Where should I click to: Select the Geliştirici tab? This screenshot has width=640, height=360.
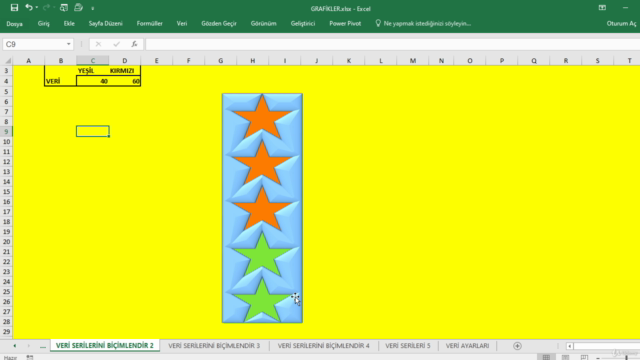pyautogui.click(x=302, y=24)
